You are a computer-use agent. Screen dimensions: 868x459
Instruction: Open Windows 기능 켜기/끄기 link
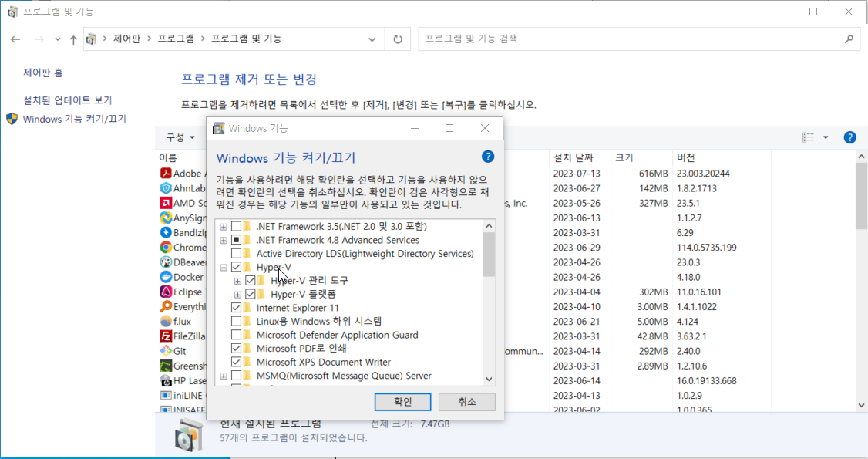pyautogui.click(x=74, y=119)
